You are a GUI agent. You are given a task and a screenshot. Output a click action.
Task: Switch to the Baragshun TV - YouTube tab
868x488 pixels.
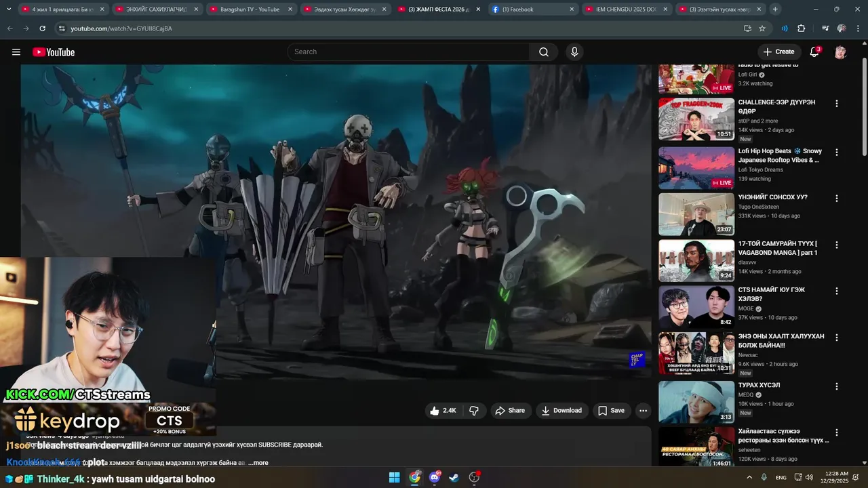[248, 9]
